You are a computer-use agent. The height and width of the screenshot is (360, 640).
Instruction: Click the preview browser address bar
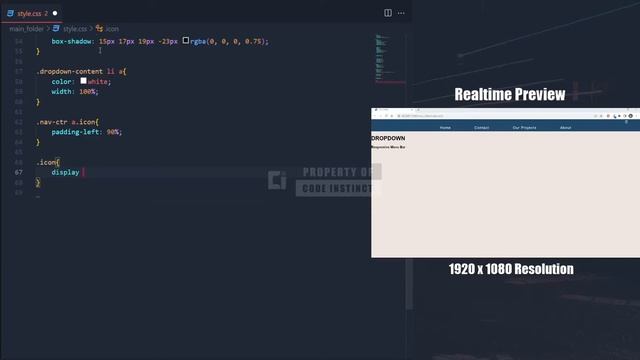click(494, 116)
